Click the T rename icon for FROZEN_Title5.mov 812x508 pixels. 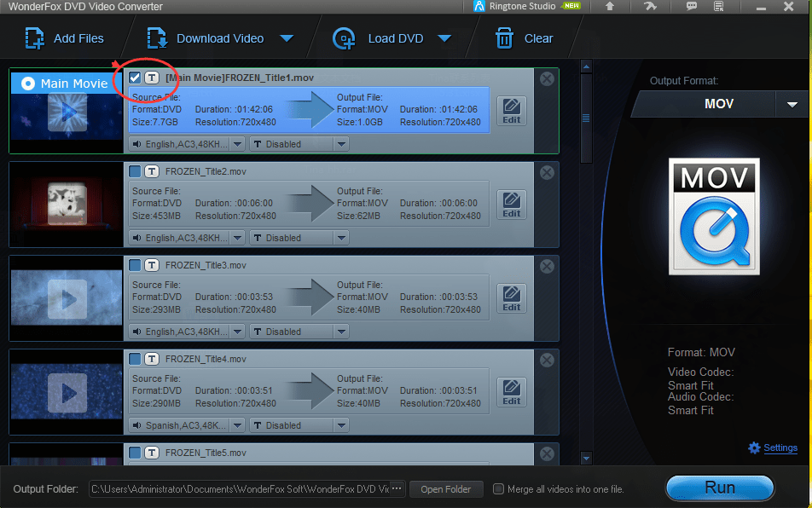tap(151, 453)
